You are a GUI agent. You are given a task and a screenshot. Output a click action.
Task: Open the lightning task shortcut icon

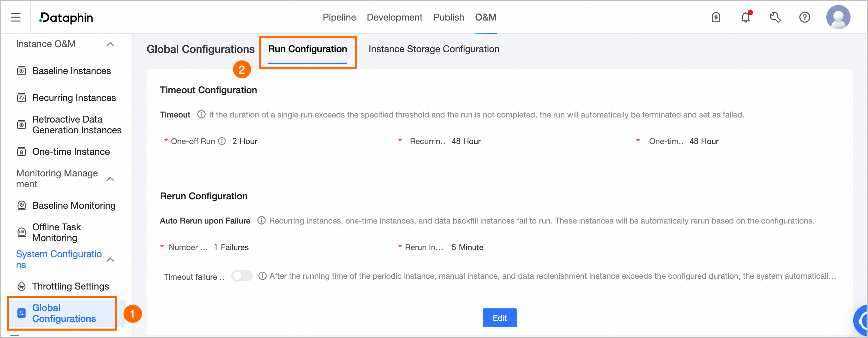(716, 17)
